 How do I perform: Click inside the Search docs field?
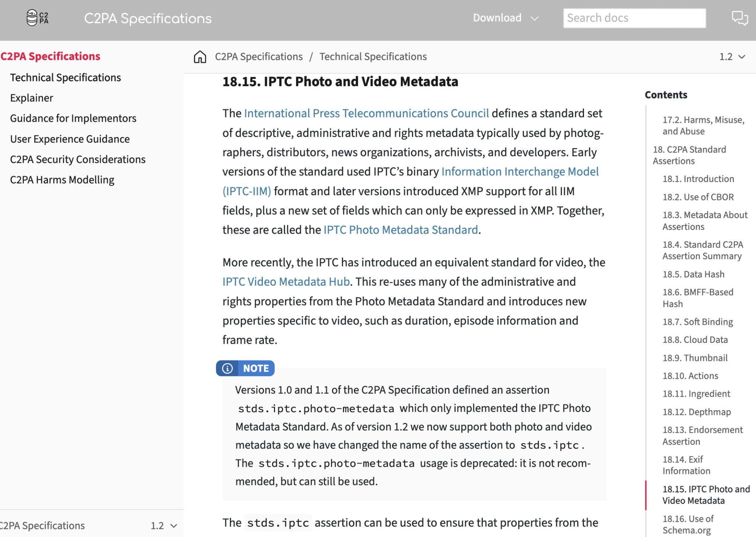pyautogui.click(x=634, y=18)
